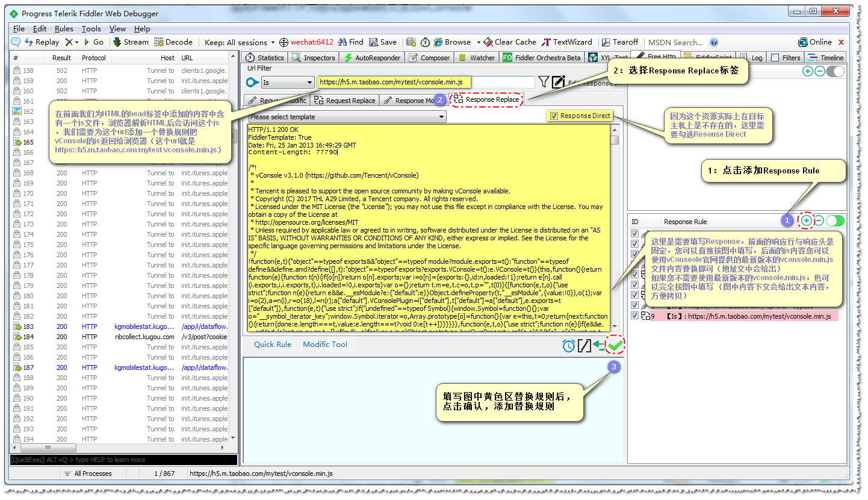This screenshot has width=868, height=500.
Task: Open Find sessions with binoculars icon
Action: [x=350, y=42]
